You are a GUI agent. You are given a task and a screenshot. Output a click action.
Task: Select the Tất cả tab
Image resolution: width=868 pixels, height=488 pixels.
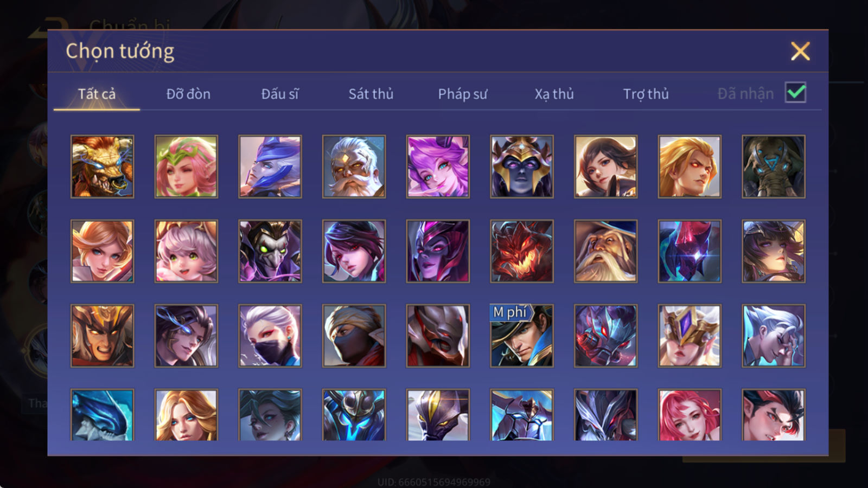tap(97, 94)
